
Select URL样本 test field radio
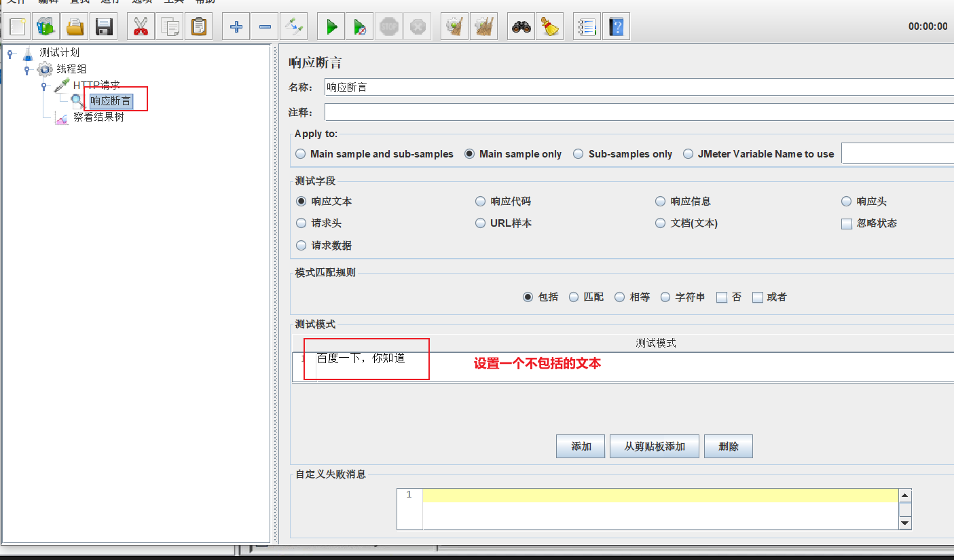point(503,223)
